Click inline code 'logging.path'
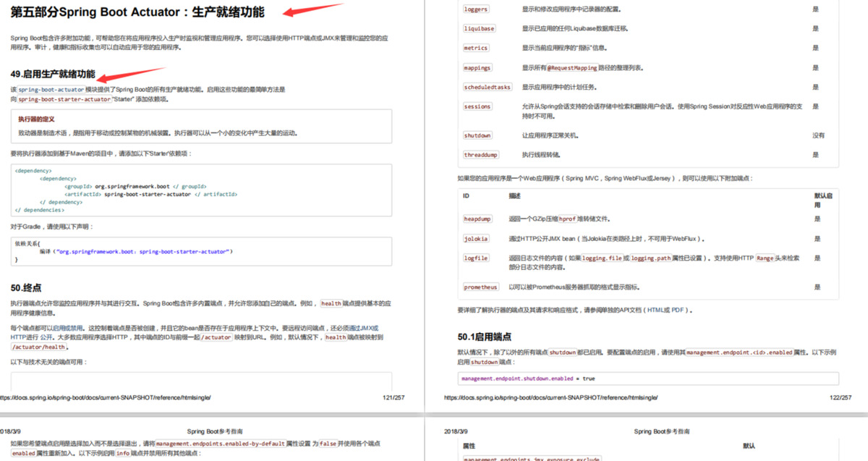Image resolution: width=868 pixels, height=461 pixels. pos(651,258)
